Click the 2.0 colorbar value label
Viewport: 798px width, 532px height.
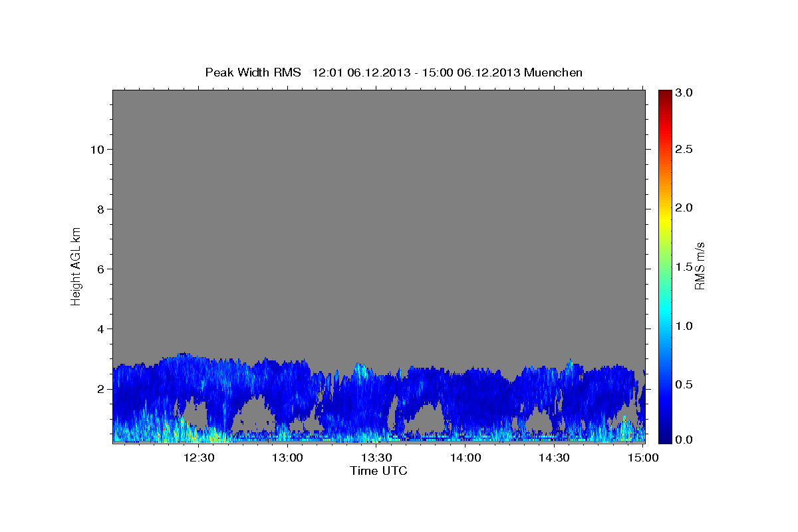(x=684, y=208)
